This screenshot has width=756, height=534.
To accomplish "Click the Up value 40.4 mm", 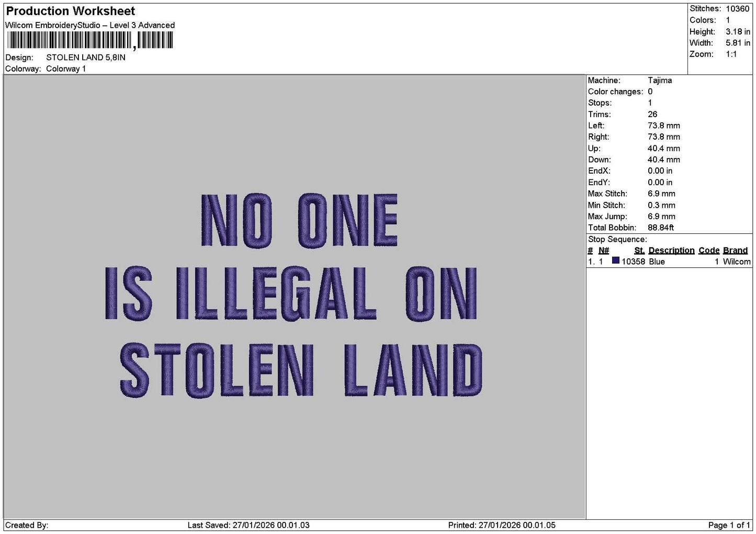I will point(664,149).
